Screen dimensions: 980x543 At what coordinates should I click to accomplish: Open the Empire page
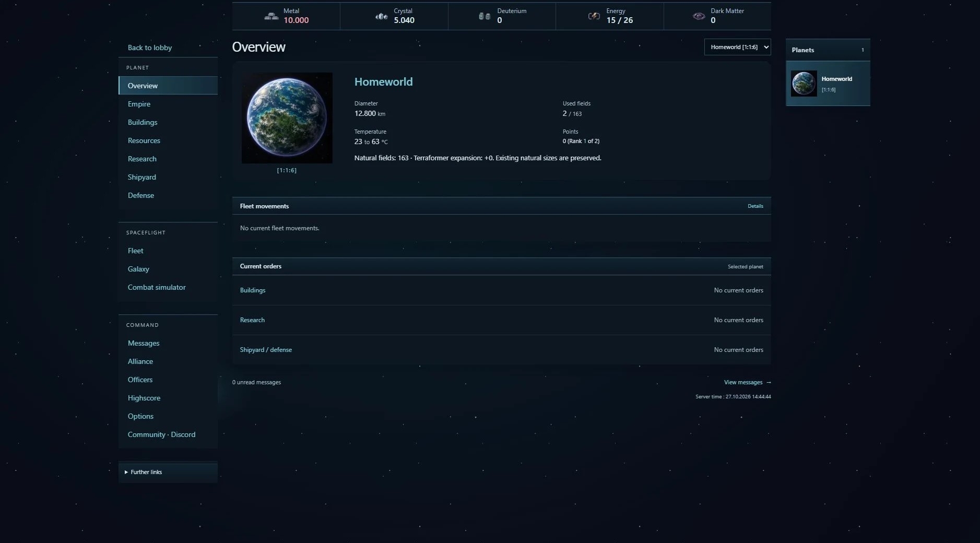tap(168, 104)
